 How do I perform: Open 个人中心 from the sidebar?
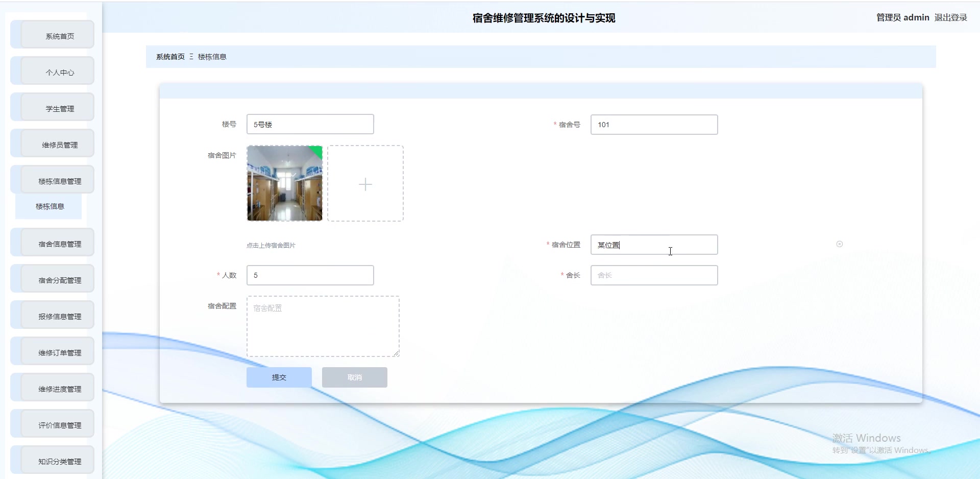52,71
